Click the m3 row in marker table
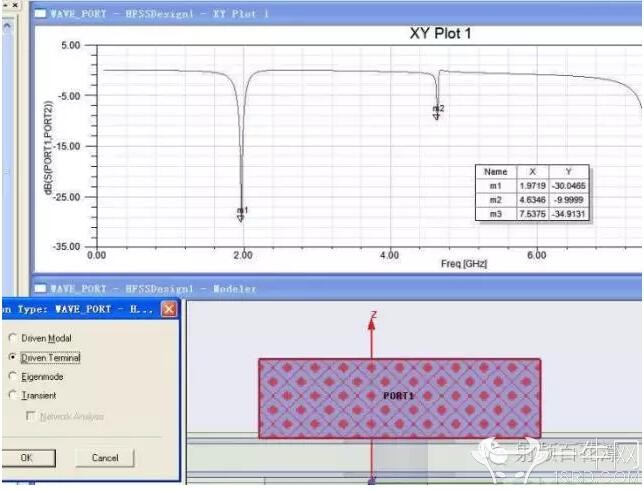The width and height of the screenshot is (644, 491). (x=532, y=214)
